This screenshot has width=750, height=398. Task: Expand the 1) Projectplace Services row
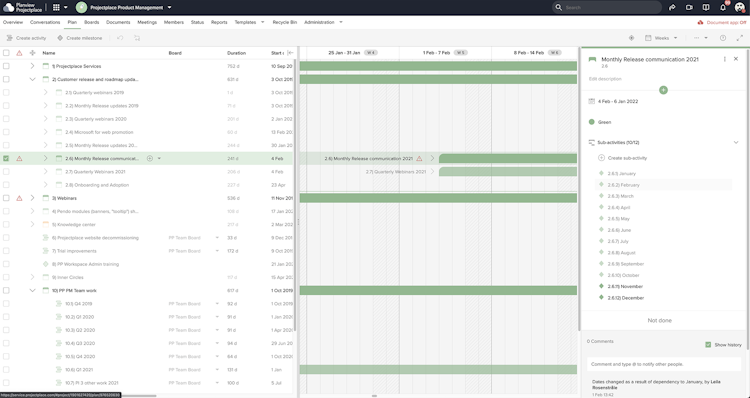click(33, 66)
